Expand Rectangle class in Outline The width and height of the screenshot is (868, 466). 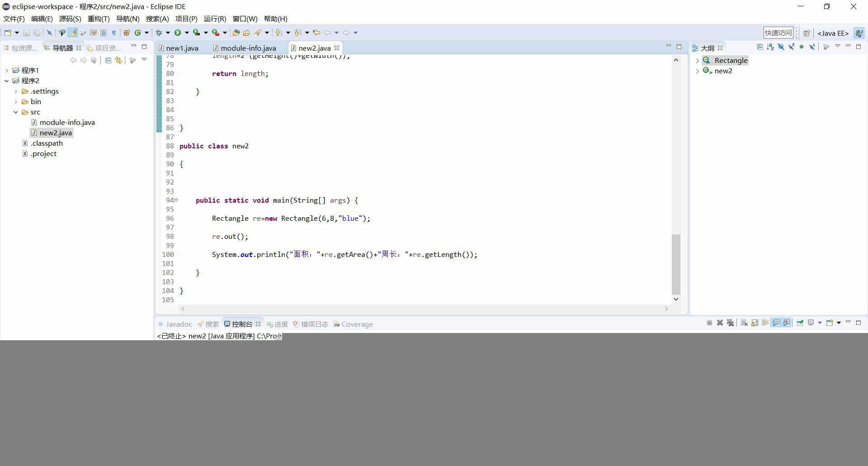click(x=698, y=61)
